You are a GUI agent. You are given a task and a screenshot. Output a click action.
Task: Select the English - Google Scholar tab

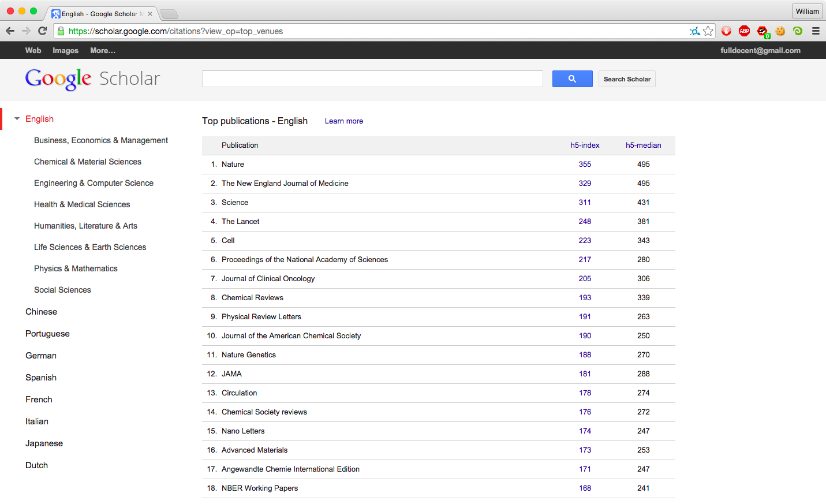click(101, 14)
